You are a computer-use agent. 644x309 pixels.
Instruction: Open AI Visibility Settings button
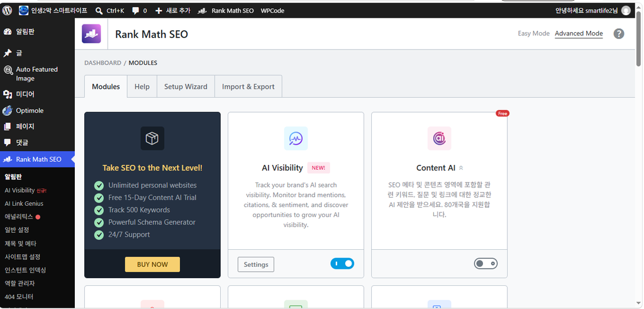(x=256, y=264)
